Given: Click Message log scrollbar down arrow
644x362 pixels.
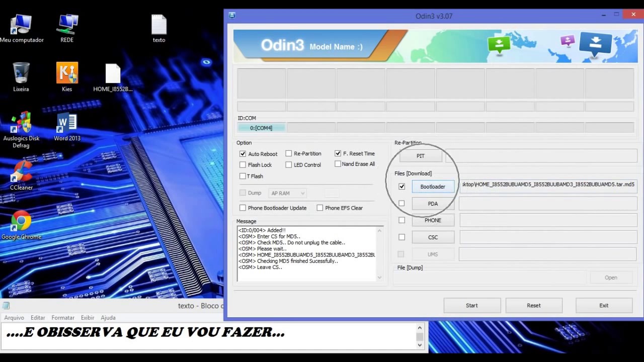Looking at the screenshot, I should [x=380, y=278].
